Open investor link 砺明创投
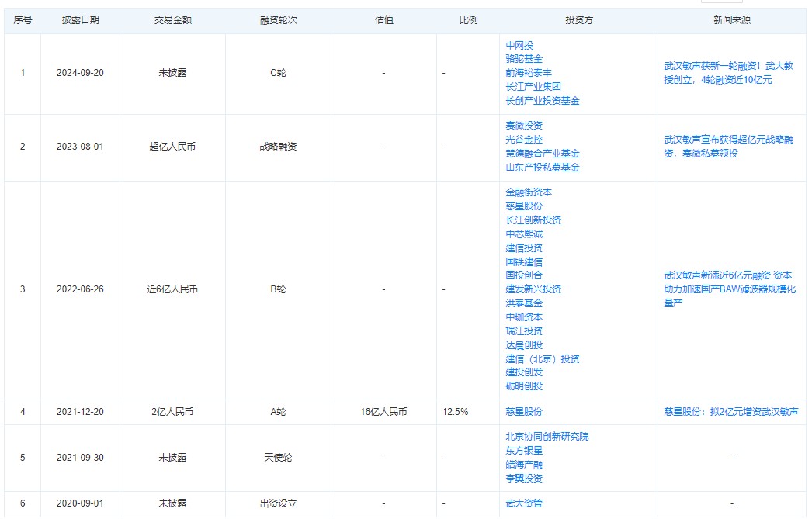 (524, 386)
